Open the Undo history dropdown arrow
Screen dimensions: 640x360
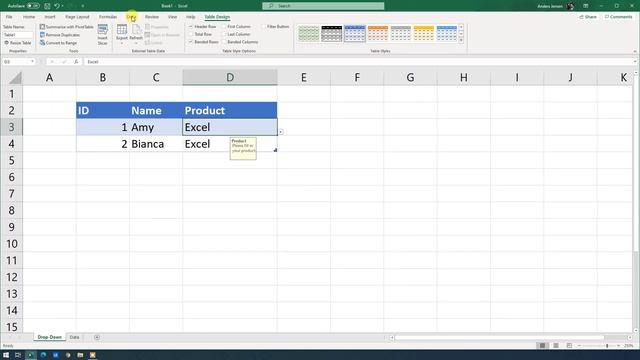point(62,6)
